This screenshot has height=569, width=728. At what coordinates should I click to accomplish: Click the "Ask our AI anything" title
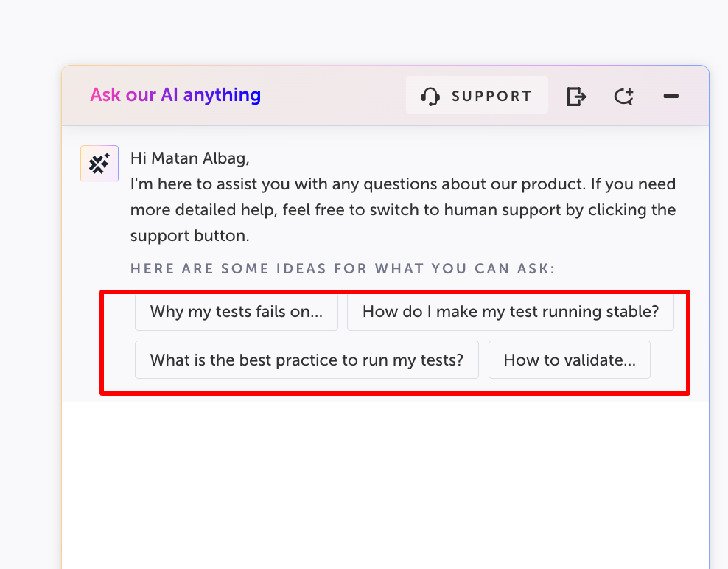(x=175, y=95)
